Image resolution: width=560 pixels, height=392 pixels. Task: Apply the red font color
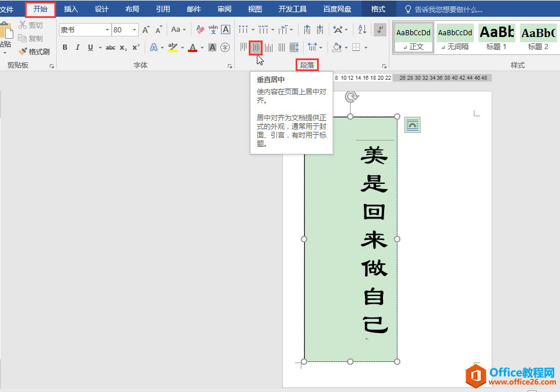[x=193, y=47]
